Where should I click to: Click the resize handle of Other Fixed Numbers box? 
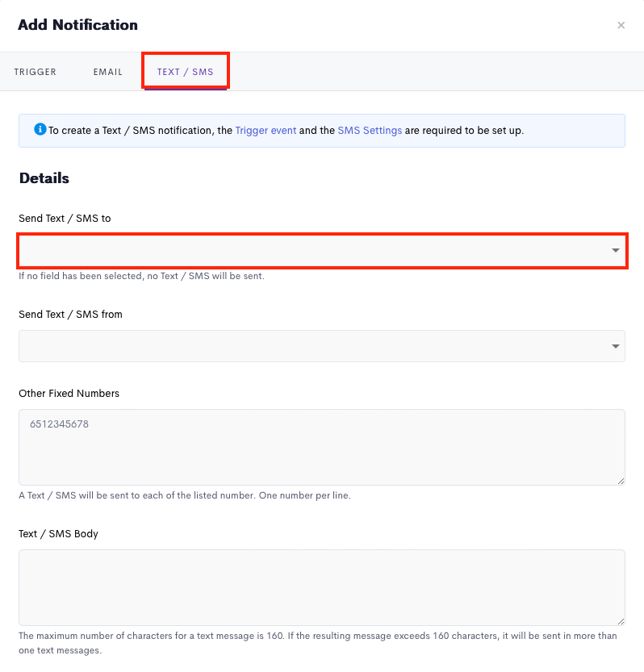(x=621, y=481)
